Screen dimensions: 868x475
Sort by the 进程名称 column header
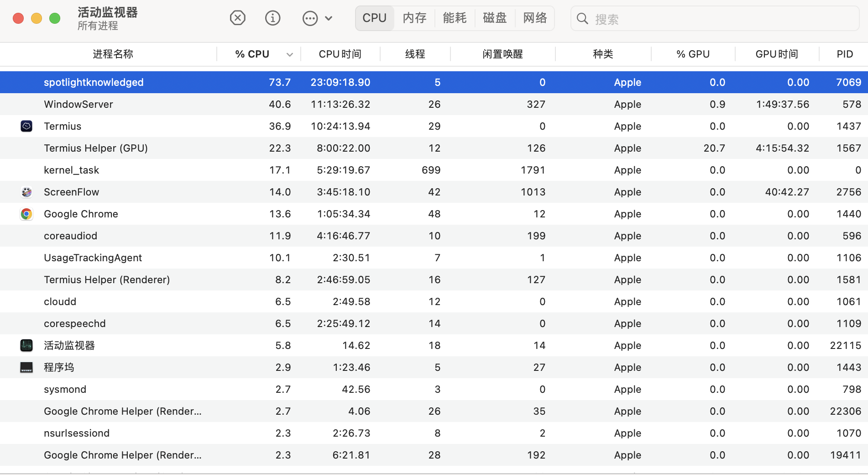113,54
